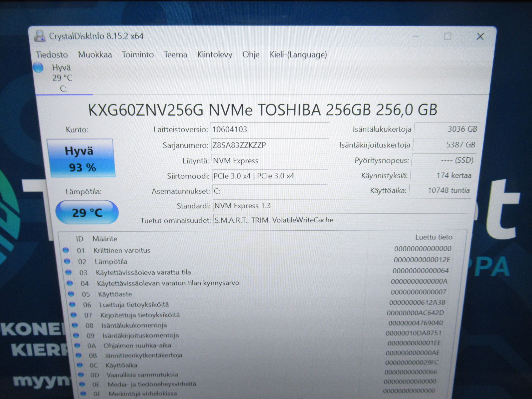Screen dimensions: 532x399
Task: Click raw value 0000000000012E for Lämpötila
Action: (x=422, y=260)
